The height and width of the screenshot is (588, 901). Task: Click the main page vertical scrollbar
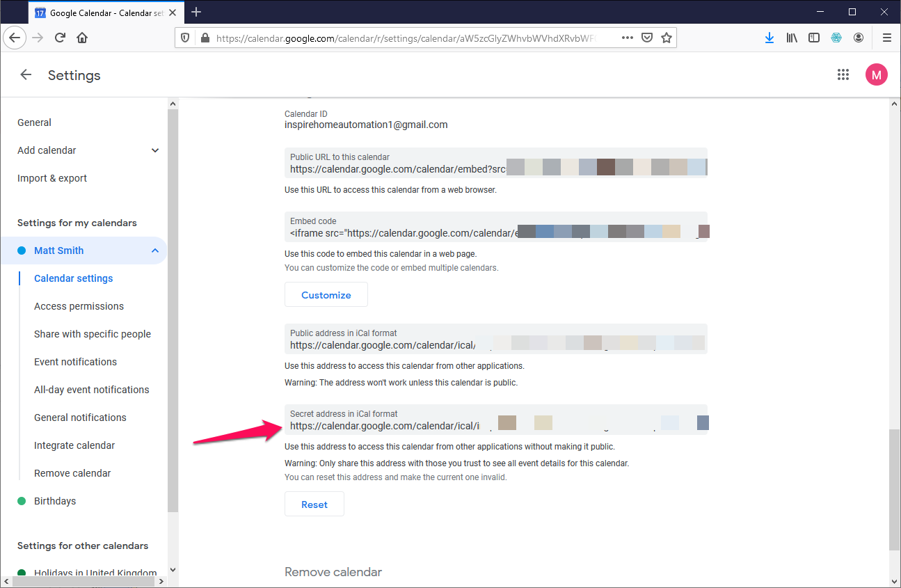[x=895, y=491]
